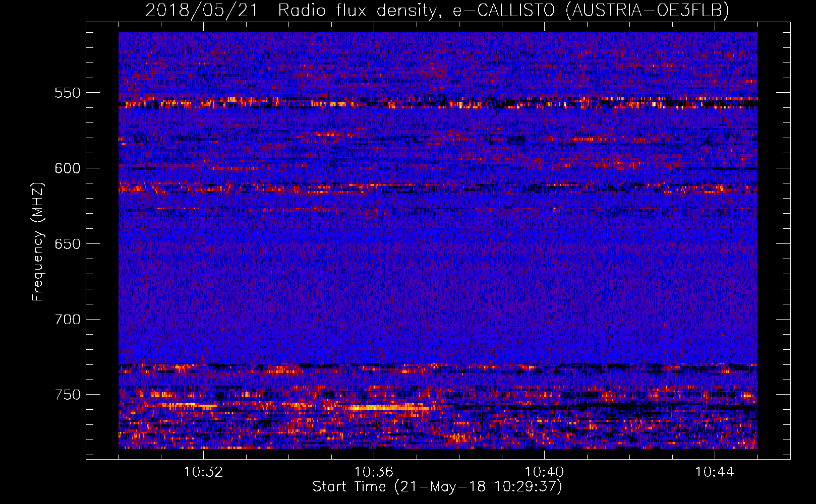Click the station name '(AUSTRIA-OE3FLB)'
Screen dimensions: 816x504
point(647,10)
